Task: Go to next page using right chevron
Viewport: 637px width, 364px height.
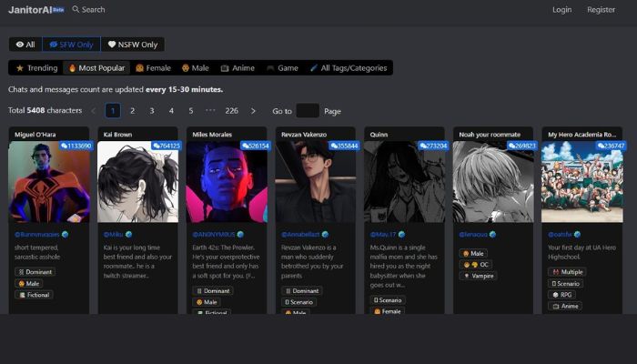Action: [x=253, y=111]
